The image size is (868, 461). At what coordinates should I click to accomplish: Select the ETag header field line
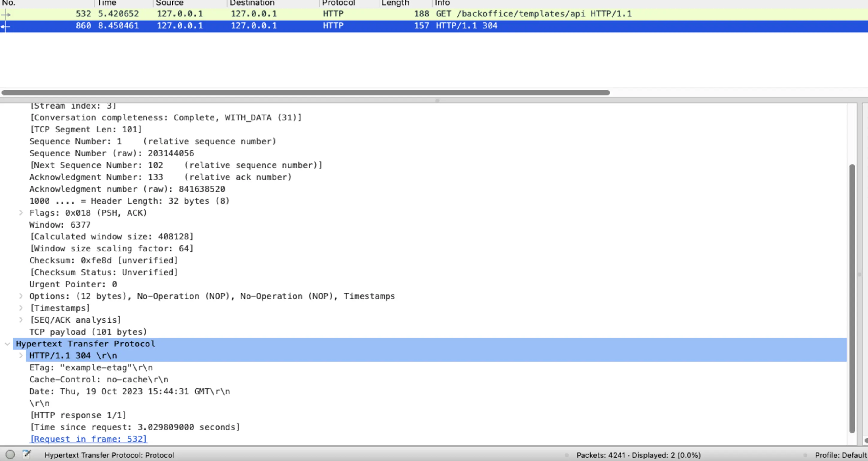coord(91,367)
